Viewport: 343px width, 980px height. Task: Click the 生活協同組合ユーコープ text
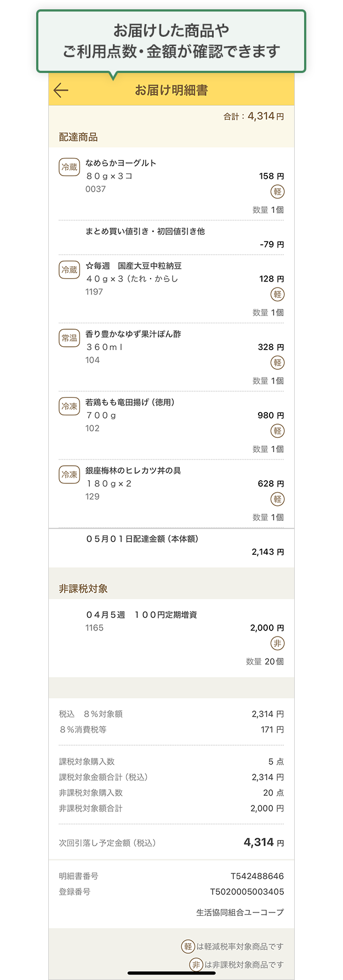click(x=240, y=913)
